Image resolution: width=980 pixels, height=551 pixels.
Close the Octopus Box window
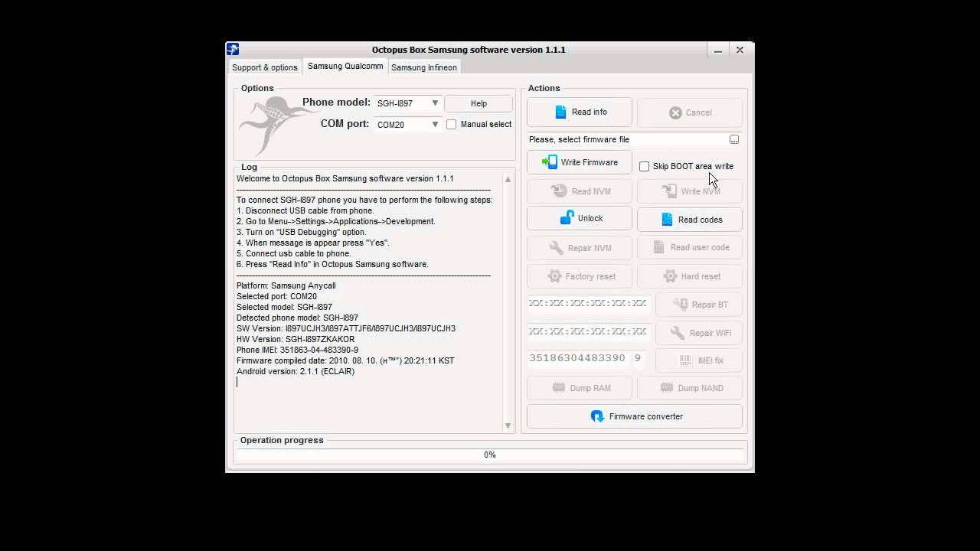[740, 50]
